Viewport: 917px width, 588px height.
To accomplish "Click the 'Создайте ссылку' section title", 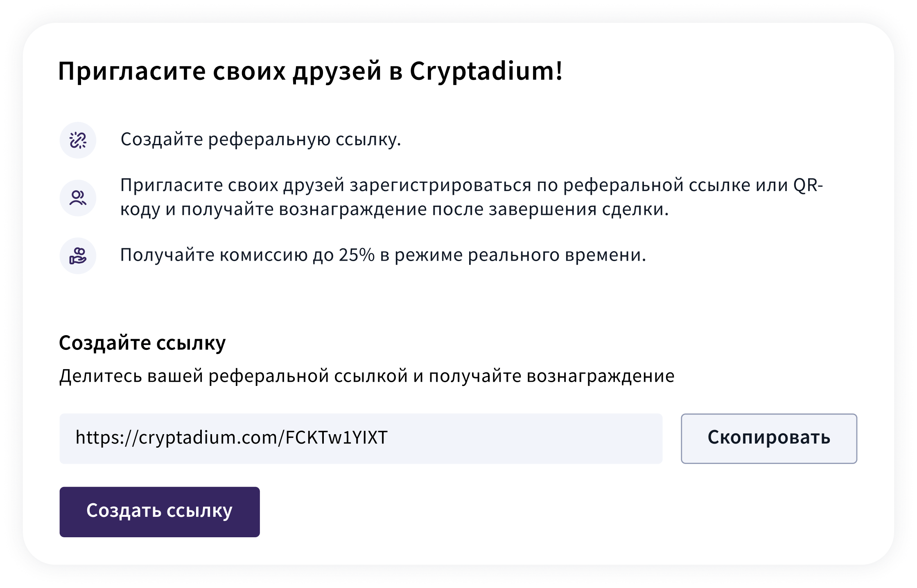I will [x=142, y=343].
